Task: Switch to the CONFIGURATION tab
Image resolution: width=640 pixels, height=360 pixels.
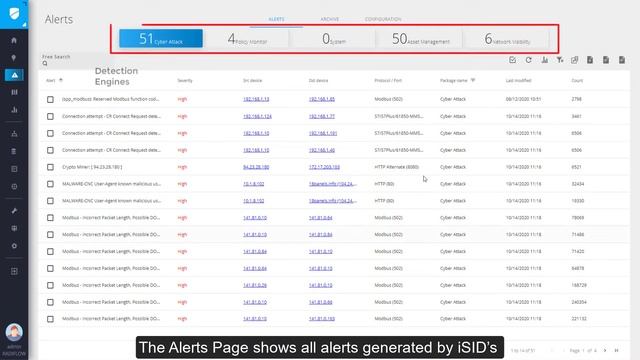Action: 383,19
